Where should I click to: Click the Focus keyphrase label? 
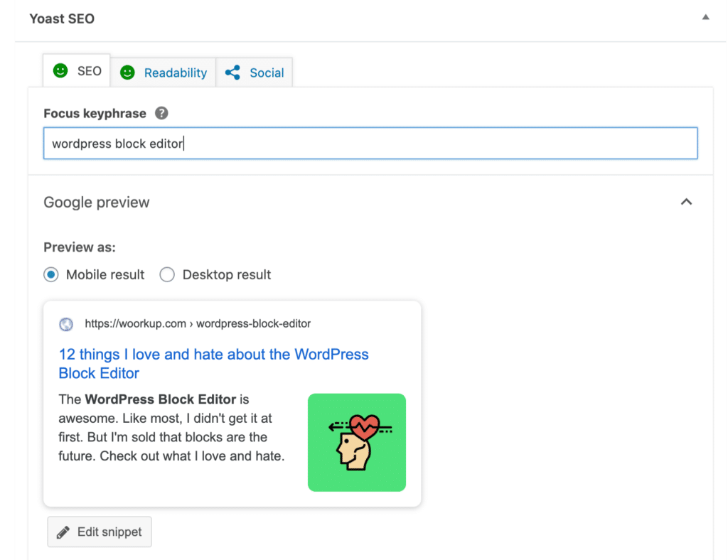point(95,113)
